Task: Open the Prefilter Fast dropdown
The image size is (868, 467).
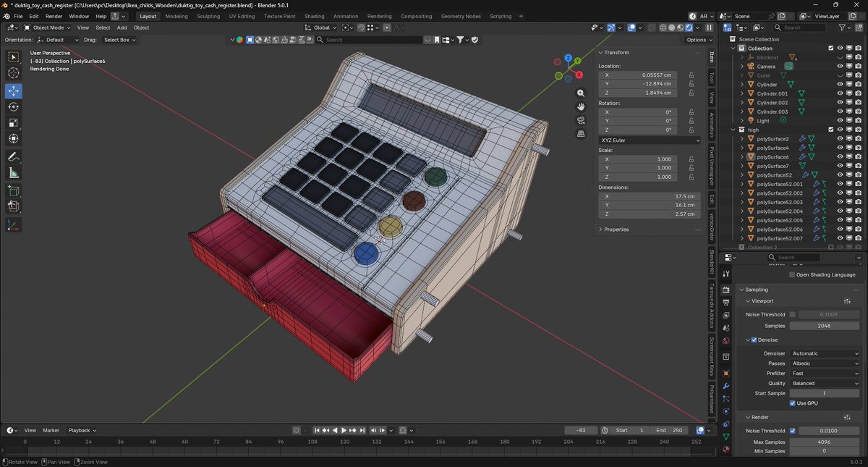Action: 825,374
